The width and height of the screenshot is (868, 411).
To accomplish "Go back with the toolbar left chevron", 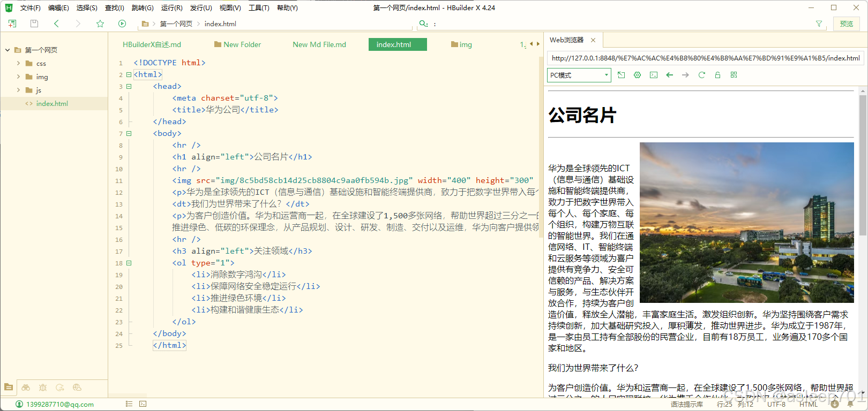I will 56,24.
